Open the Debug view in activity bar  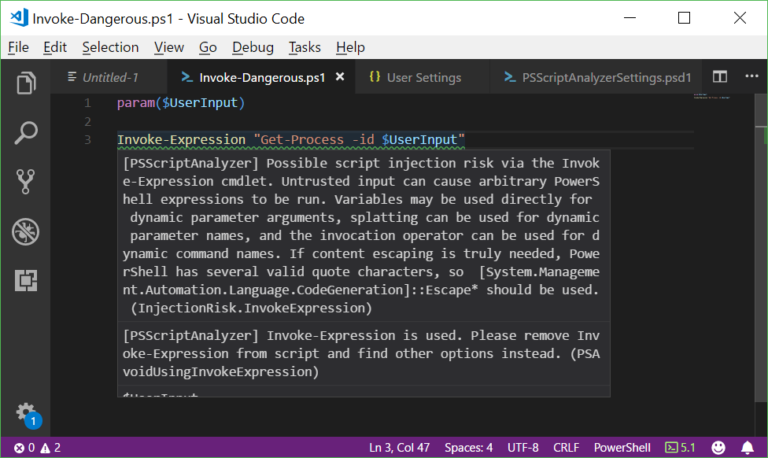26,231
